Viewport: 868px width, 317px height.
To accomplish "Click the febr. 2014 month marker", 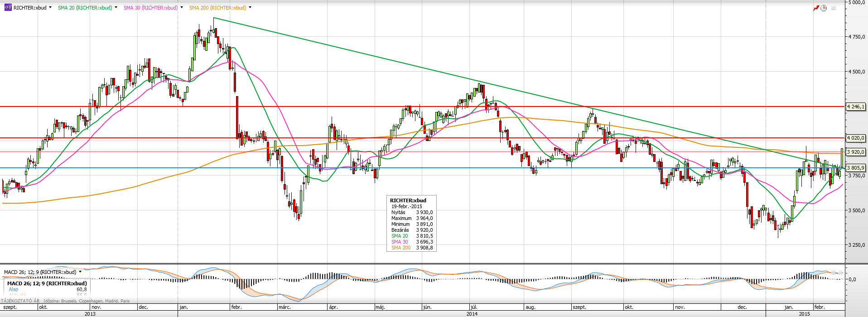I will 236,307.
